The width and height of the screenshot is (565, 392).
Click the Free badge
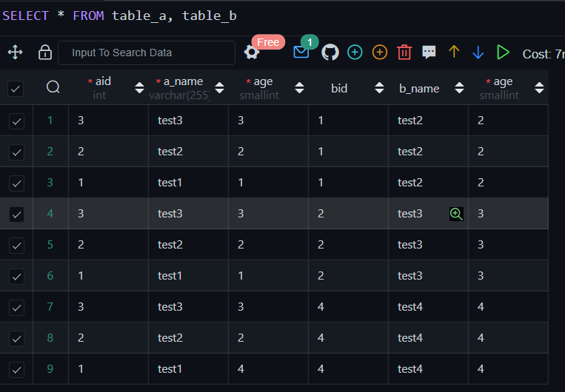click(x=268, y=42)
